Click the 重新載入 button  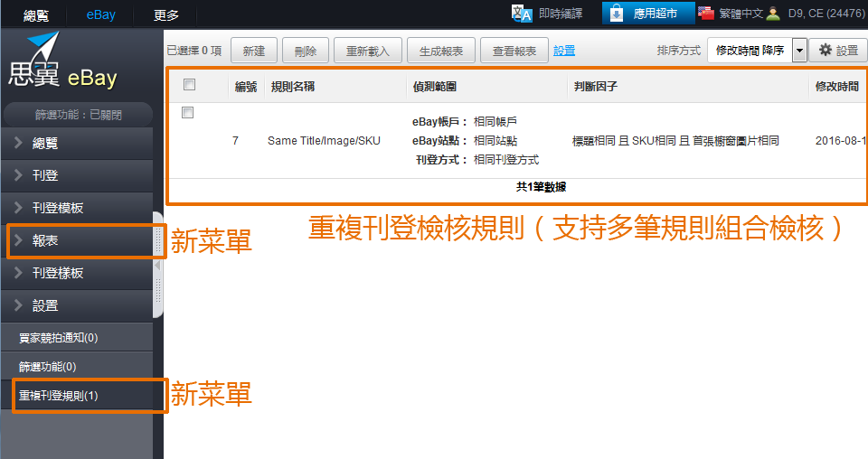[368, 51]
